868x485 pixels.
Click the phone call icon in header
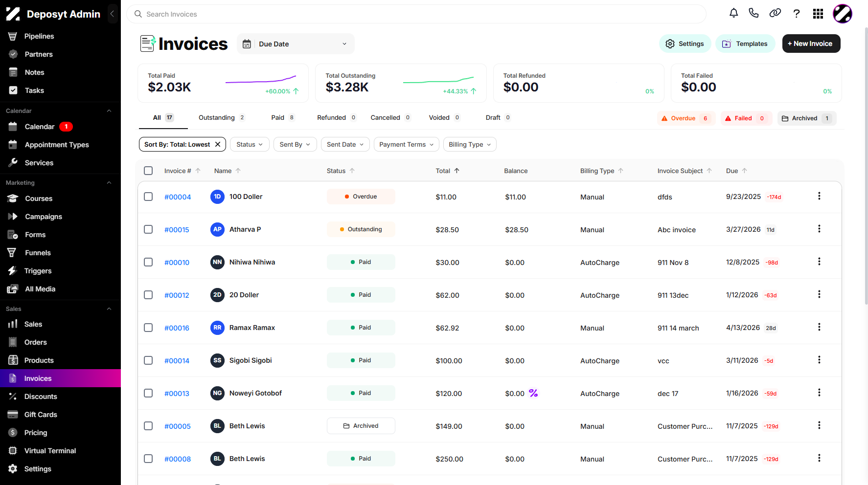(754, 13)
